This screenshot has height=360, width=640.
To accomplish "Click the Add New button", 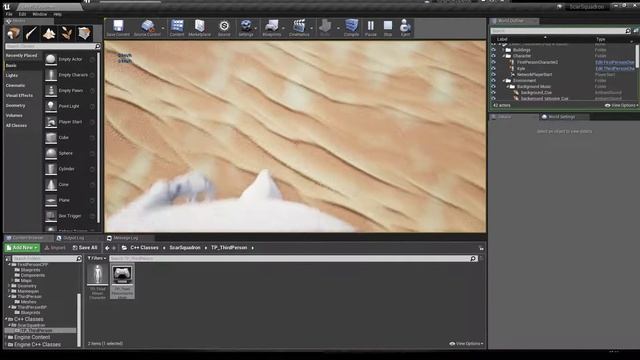I will 22,248.
